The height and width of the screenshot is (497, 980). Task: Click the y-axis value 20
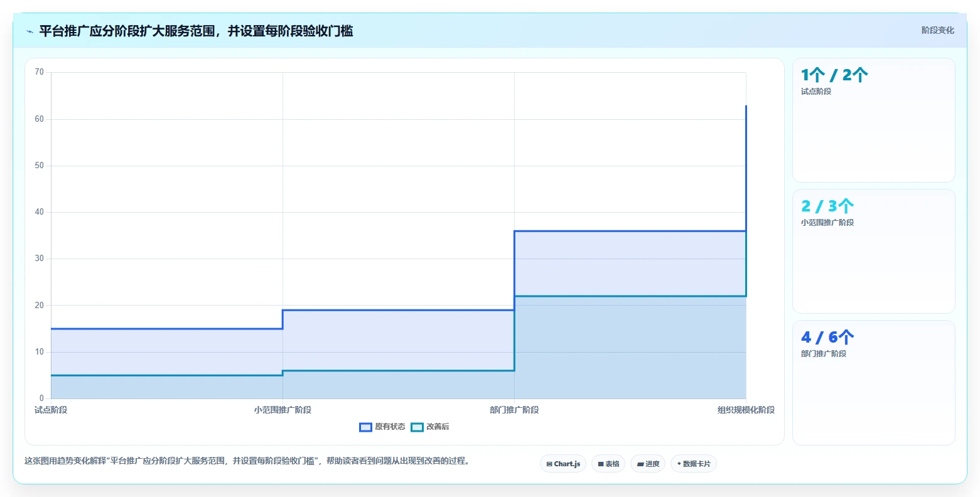coord(40,306)
